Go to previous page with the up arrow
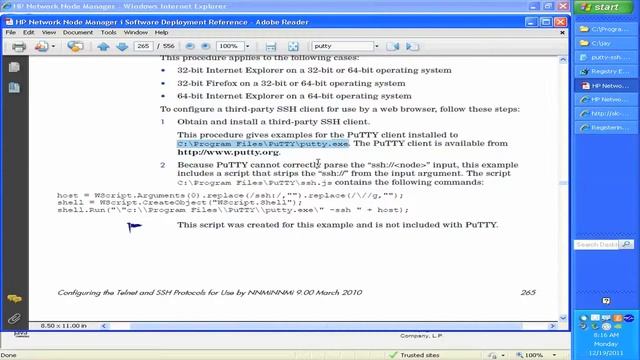Viewport: 640px width, 360px height. click(x=103, y=47)
